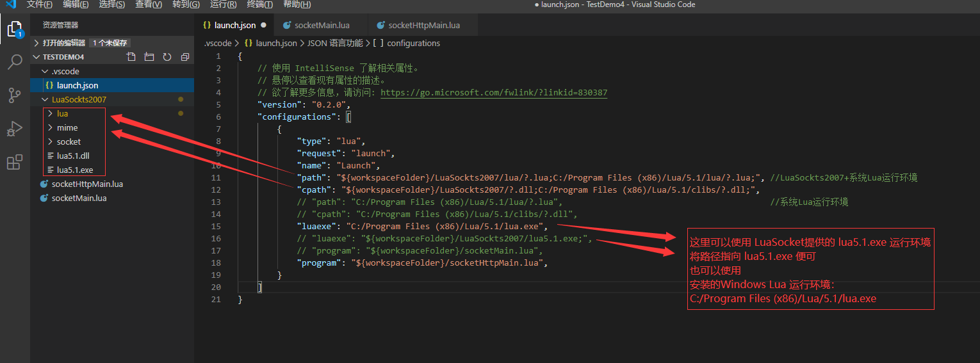Switch to the launch.json editor tab
Viewport: 980px width, 363px height.
click(x=234, y=26)
